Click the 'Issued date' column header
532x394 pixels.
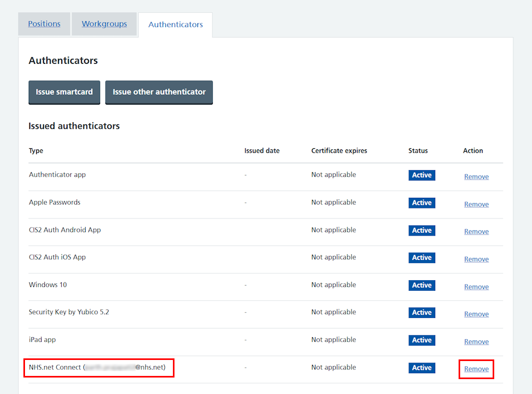coord(262,150)
